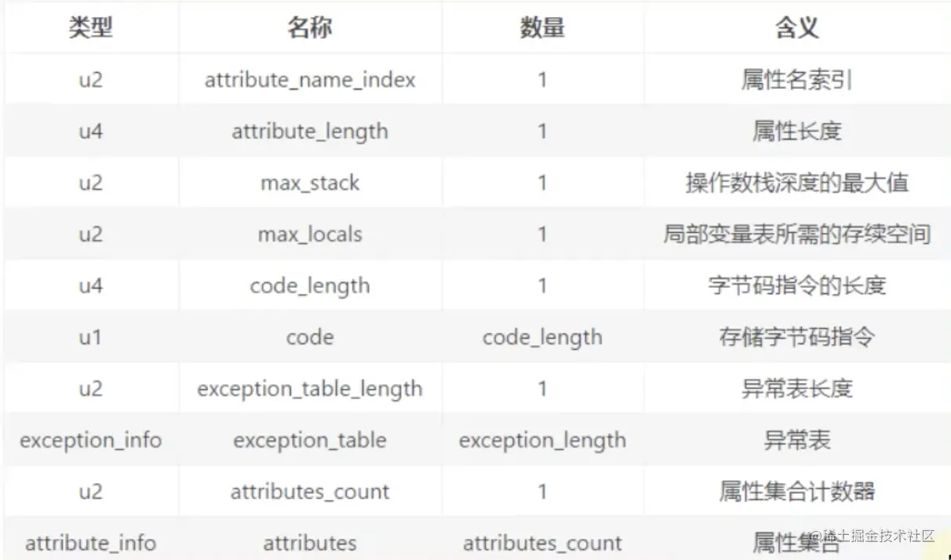The height and width of the screenshot is (560, 951).
Task: Click the u2 type cell for max_stack
Action: point(91,184)
